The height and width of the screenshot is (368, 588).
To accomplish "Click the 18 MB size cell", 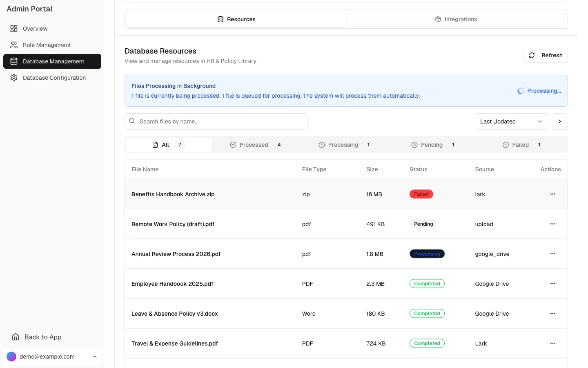I will click(x=374, y=194).
